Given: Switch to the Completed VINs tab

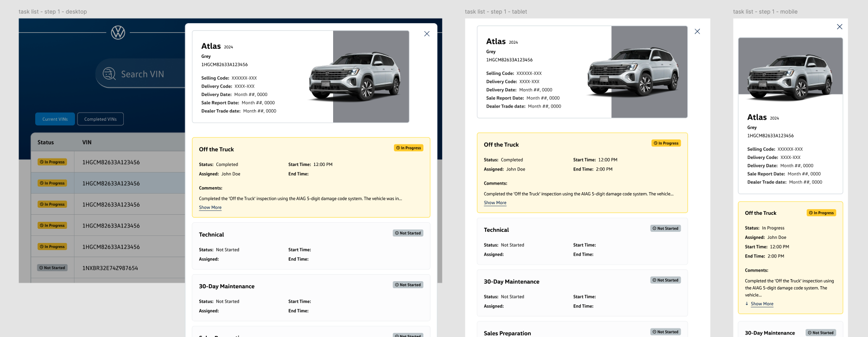Looking at the screenshot, I should tap(101, 119).
